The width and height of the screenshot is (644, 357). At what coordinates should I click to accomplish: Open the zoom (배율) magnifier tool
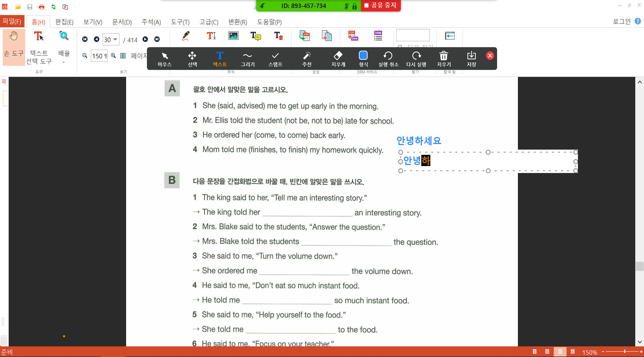[x=64, y=47]
